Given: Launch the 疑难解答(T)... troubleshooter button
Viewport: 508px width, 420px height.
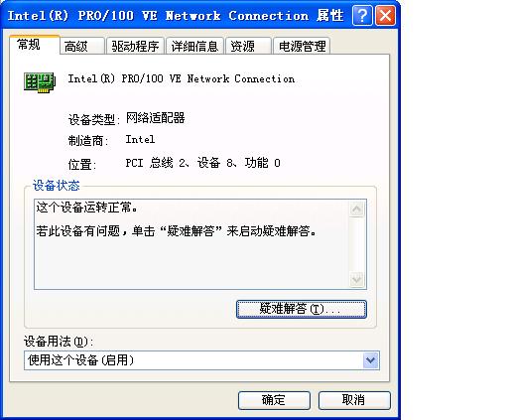Looking at the screenshot, I should [302, 309].
